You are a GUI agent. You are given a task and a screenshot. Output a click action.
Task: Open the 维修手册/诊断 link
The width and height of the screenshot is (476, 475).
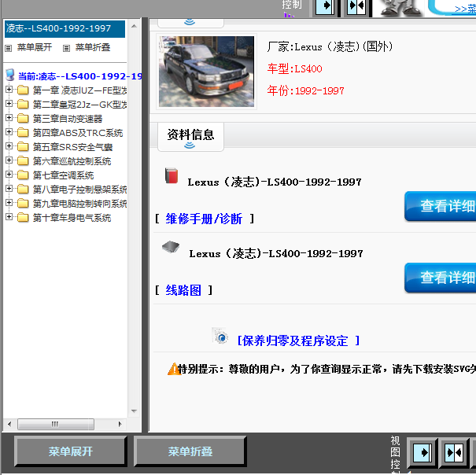pyautogui.click(x=204, y=219)
